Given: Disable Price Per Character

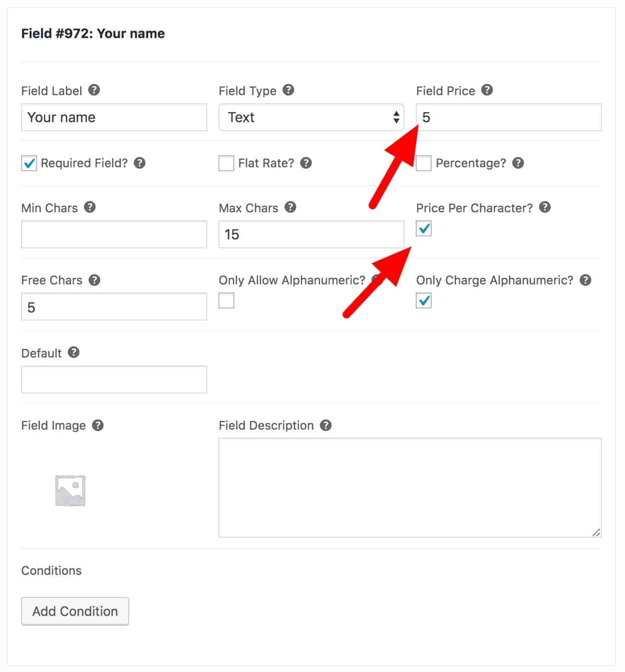Looking at the screenshot, I should pyautogui.click(x=423, y=229).
